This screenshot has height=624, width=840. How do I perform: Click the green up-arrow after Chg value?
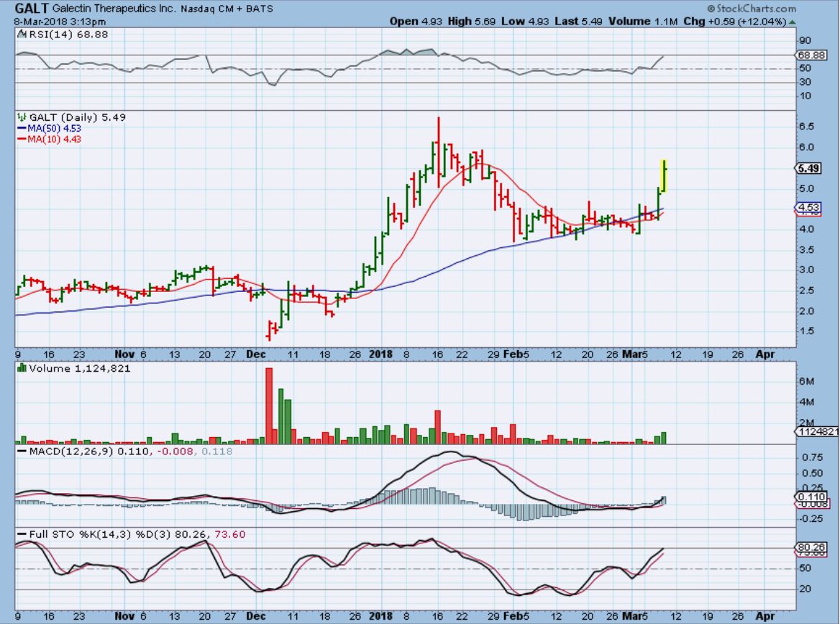tap(792, 22)
